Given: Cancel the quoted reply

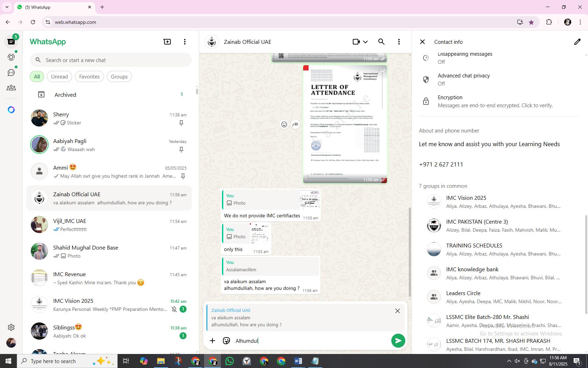Looking at the screenshot, I should 398,311.
